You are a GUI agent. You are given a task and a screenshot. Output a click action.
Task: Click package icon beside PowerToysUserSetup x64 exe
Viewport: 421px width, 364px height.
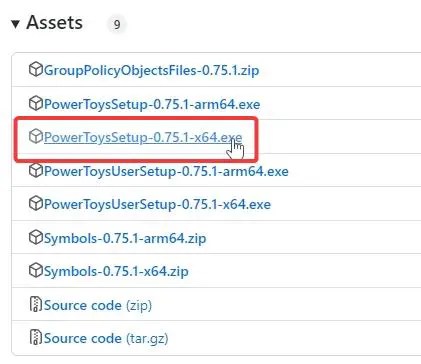[35, 203]
